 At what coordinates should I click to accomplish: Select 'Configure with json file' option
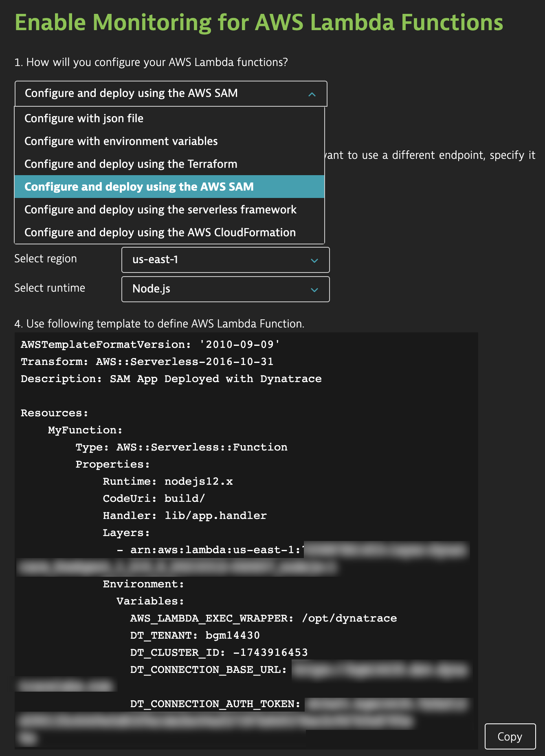[x=169, y=119]
